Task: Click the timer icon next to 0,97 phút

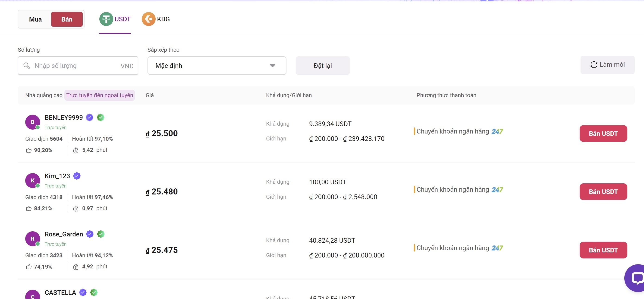Action: [76, 209]
